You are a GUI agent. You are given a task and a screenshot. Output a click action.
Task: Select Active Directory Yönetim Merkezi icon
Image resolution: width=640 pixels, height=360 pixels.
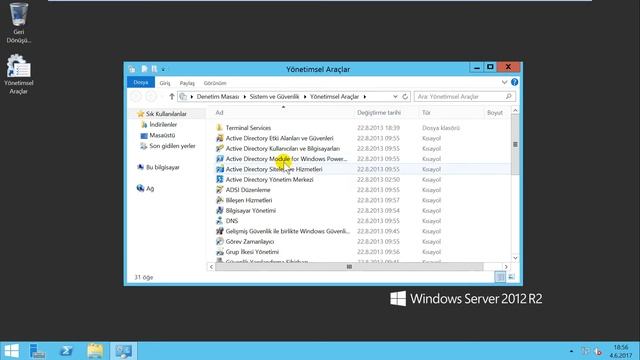pyautogui.click(x=219, y=179)
